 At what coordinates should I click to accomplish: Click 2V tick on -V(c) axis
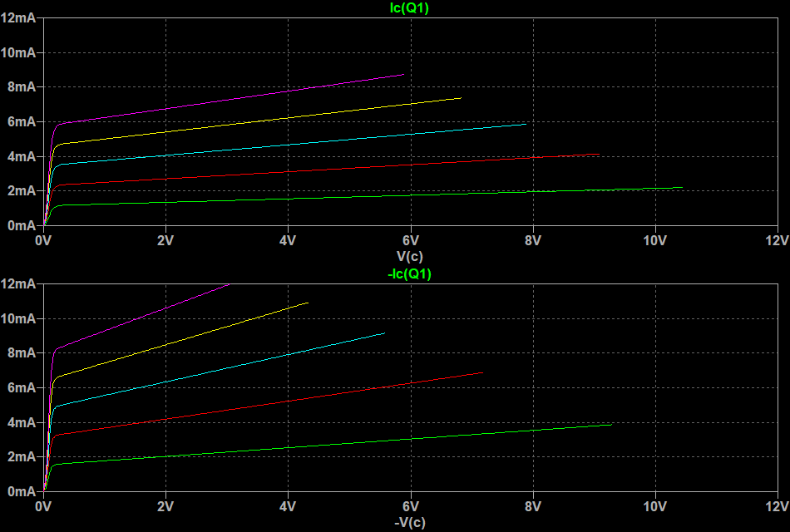tap(165, 507)
